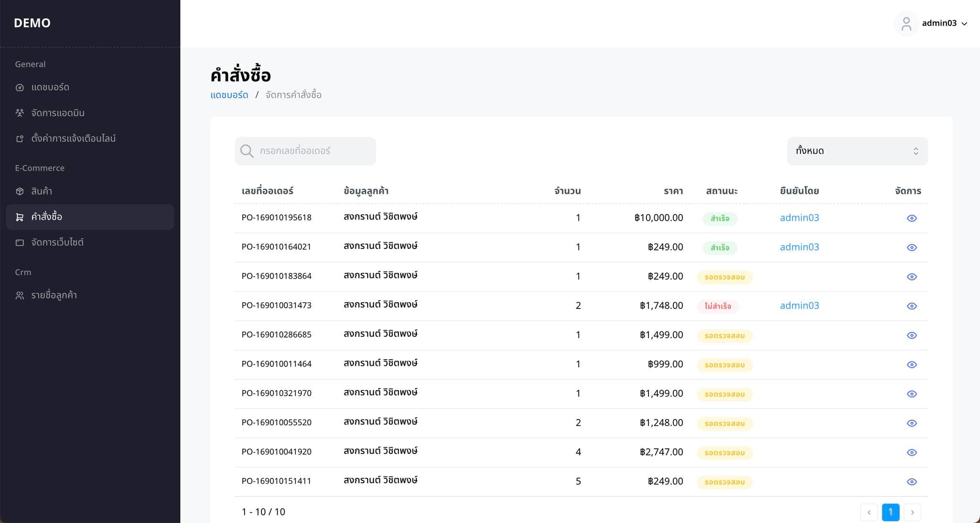Click the LINE notification settings icon
Image resolution: width=980 pixels, height=523 pixels.
click(x=20, y=139)
